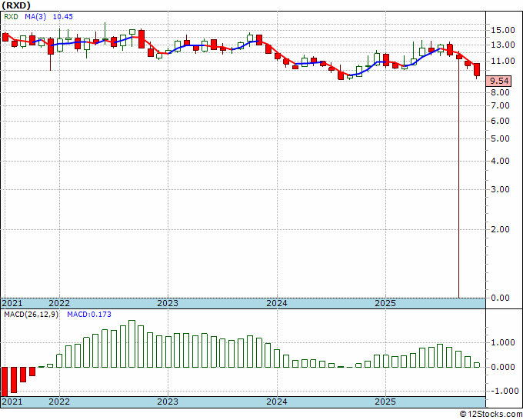Viewport: 523px width, 420px height.
Task: Click the 8.00 price axis label
Action: coord(501,92)
